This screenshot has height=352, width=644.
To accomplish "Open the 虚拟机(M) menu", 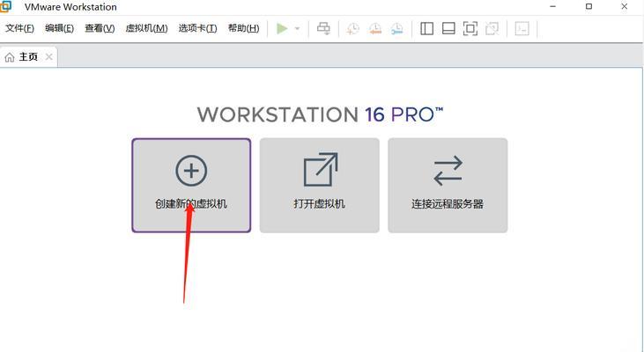I will coord(146,28).
